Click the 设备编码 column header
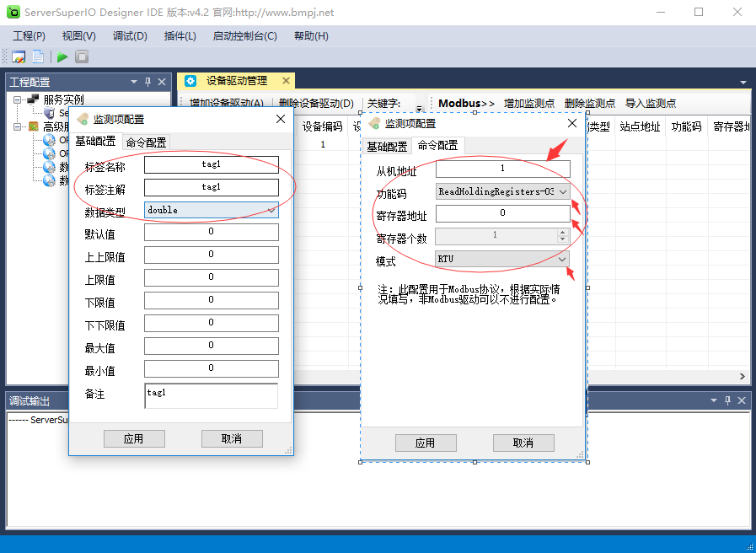 322,126
